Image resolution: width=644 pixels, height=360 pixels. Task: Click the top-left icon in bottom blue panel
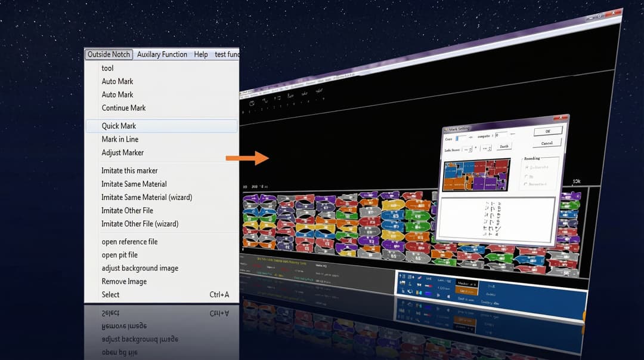pyautogui.click(x=404, y=276)
